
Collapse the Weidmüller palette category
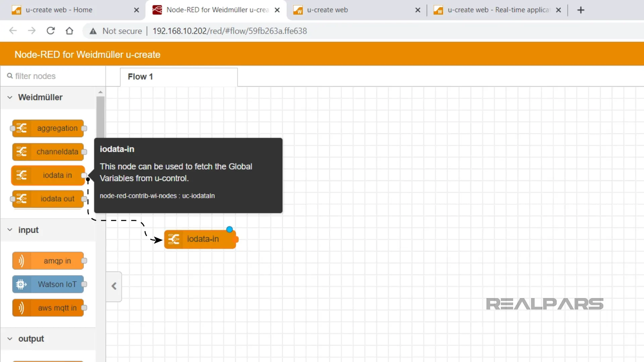click(x=10, y=98)
